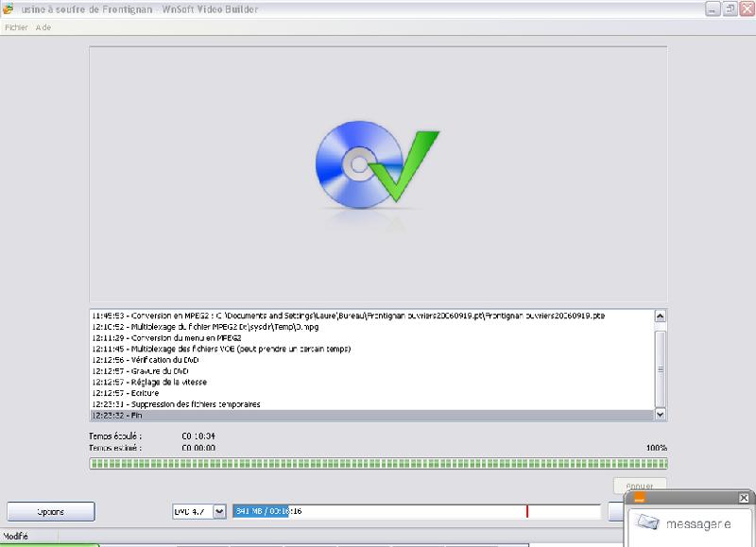Click the red capacity limit marker
Image resolution: width=756 pixels, height=547 pixels.
coord(527,511)
